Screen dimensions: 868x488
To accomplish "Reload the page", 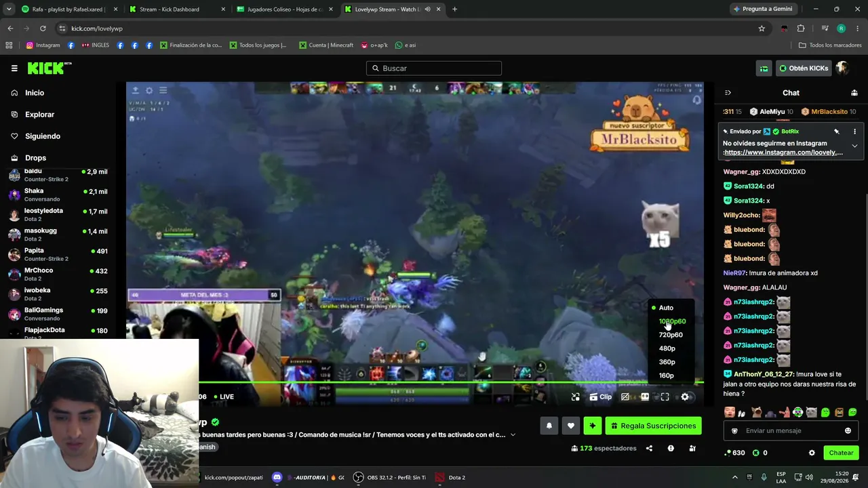I will [x=43, y=28].
